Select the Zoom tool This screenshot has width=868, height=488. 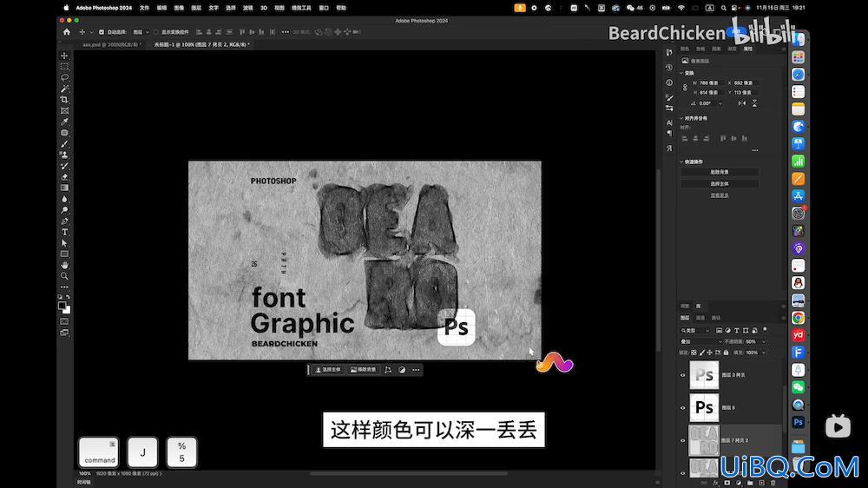(64, 276)
